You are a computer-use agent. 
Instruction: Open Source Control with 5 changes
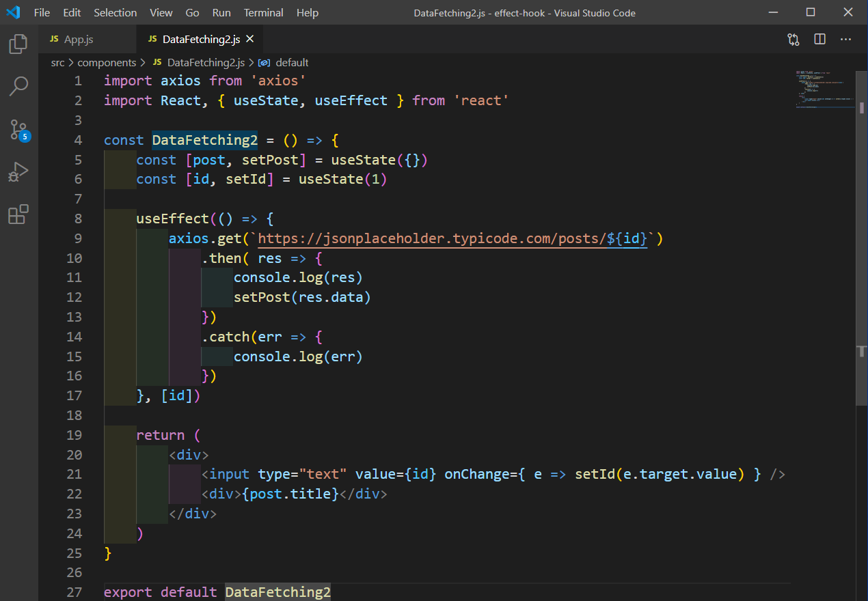(x=18, y=130)
